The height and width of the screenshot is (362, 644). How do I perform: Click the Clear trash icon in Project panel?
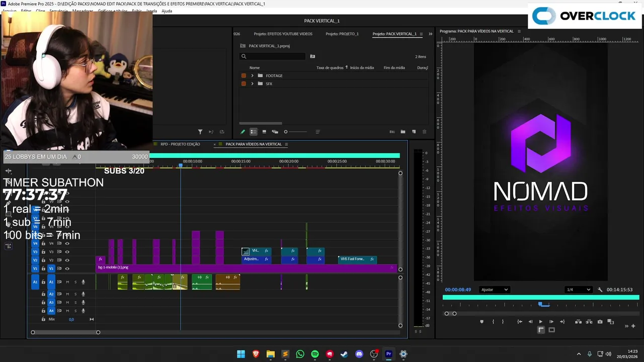tap(424, 132)
